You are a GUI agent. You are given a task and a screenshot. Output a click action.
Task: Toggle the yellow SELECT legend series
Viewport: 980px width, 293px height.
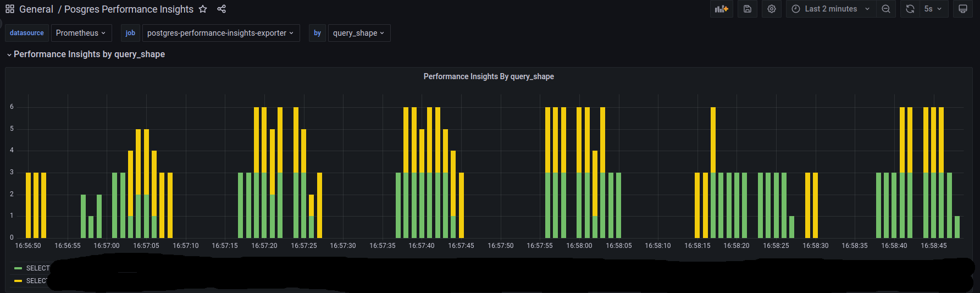click(x=36, y=281)
